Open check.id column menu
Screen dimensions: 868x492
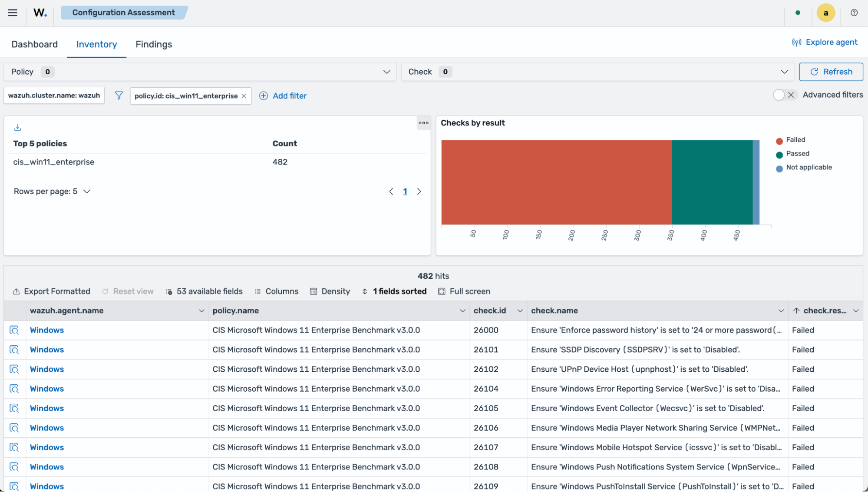coord(520,311)
